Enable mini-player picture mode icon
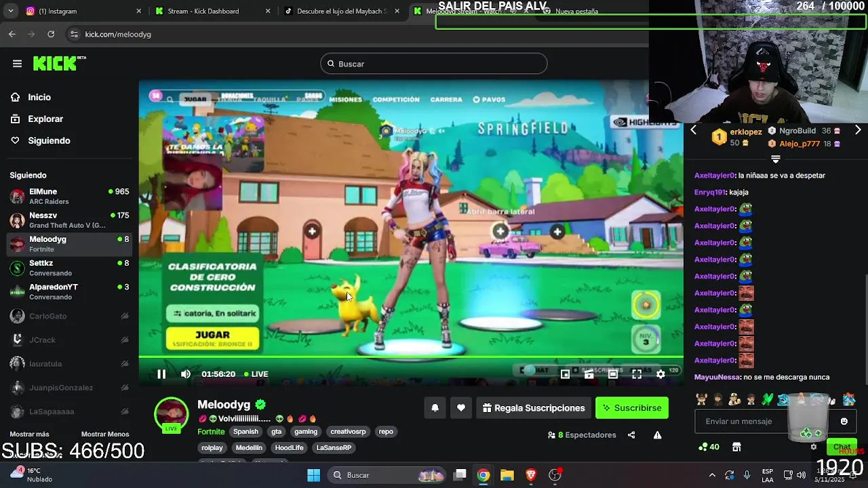The width and height of the screenshot is (868, 488). click(x=565, y=374)
